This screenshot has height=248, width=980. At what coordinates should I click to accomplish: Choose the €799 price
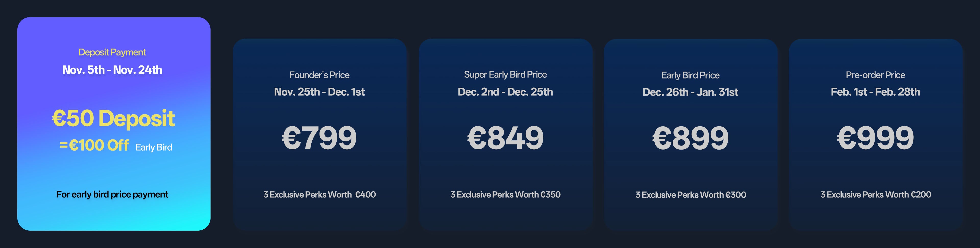tap(319, 138)
